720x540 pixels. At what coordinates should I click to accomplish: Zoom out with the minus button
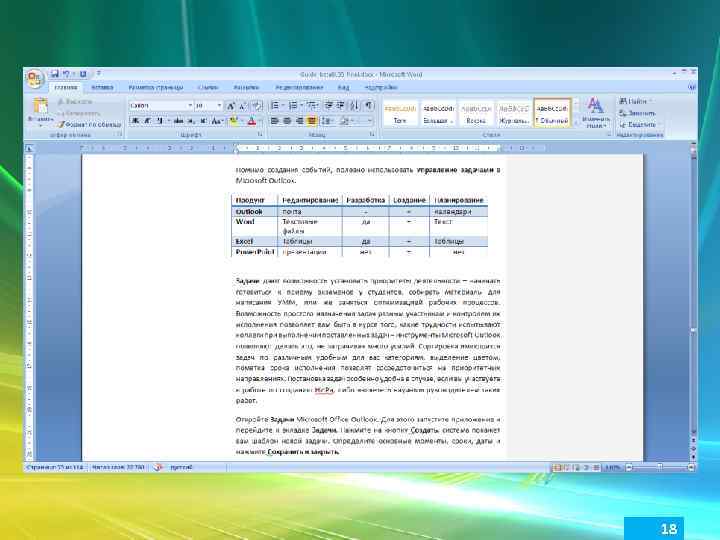[630, 467]
